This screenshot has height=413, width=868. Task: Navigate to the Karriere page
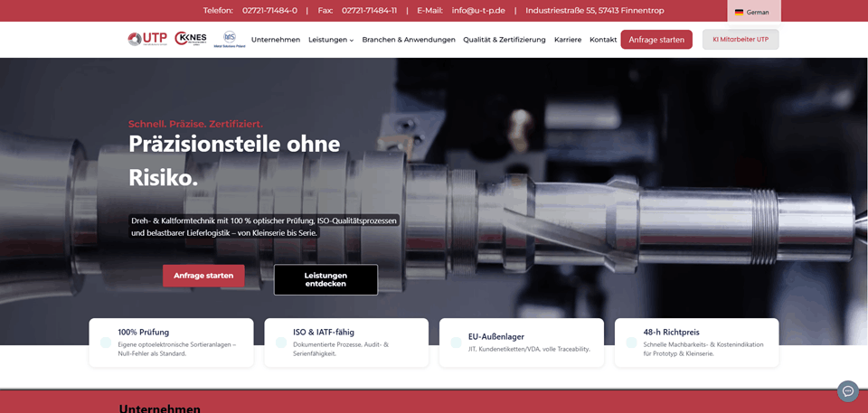[x=568, y=40]
